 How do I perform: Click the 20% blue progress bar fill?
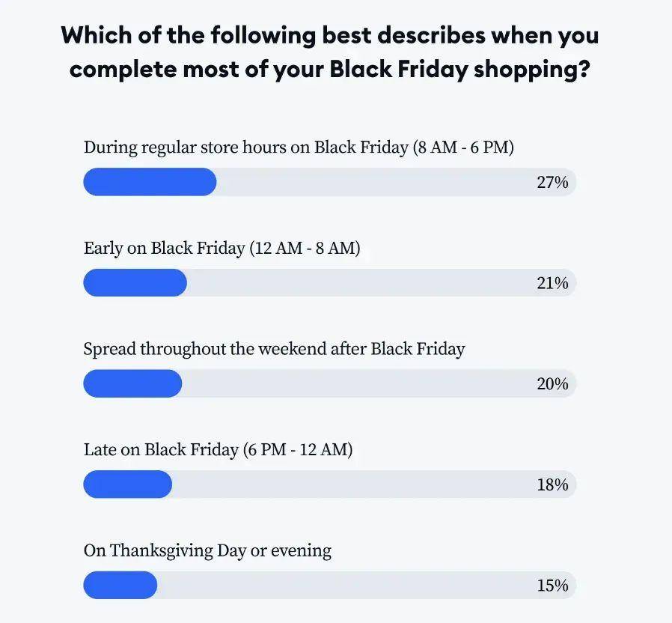tap(132, 383)
